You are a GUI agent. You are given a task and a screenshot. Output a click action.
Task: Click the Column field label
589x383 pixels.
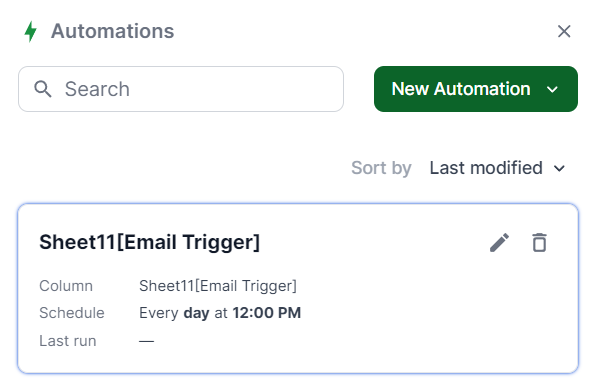point(66,286)
